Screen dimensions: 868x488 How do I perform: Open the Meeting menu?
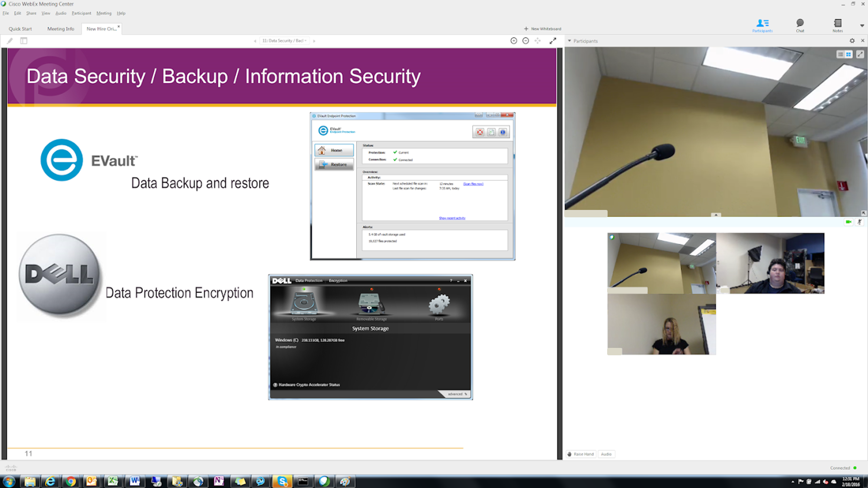[104, 13]
